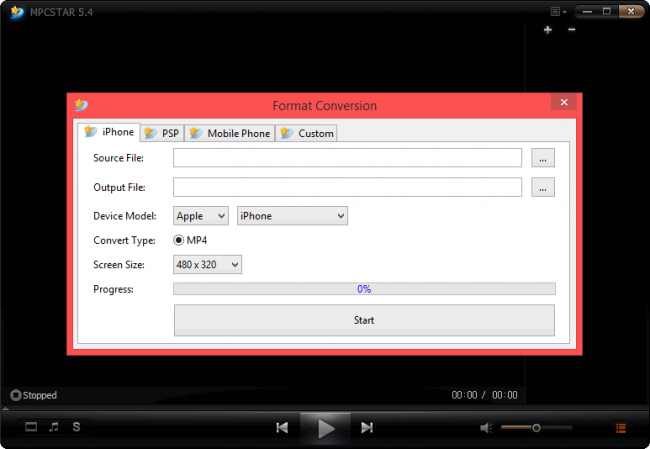Expand the Apple brand dropdown
650x449 pixels.
(201, 216)
